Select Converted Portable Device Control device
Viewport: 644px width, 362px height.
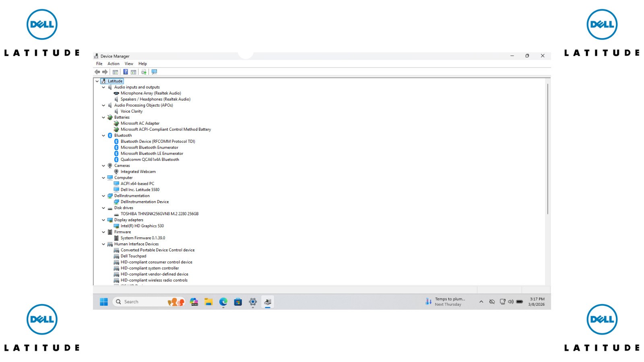pos(157,250)
